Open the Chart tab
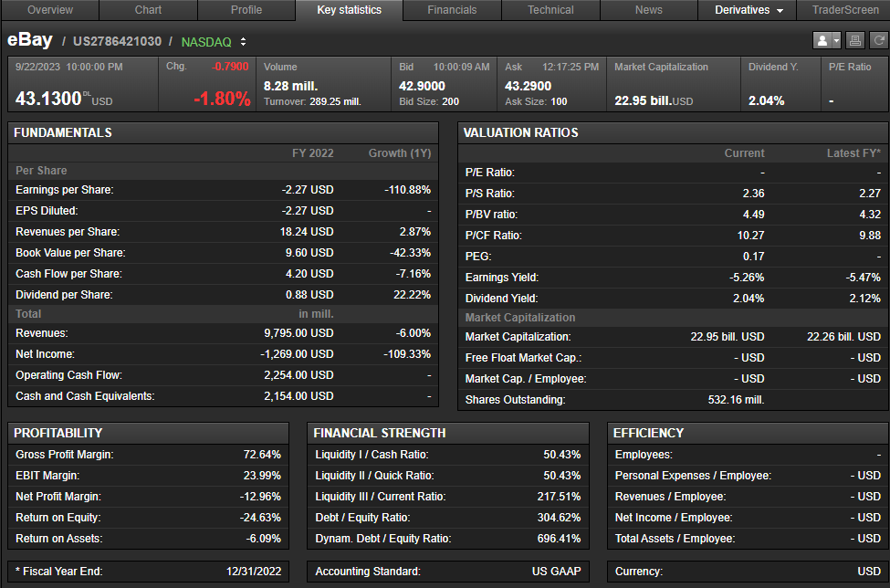The height and width of the screenshot is (588, 890). pyautogui.click(x=148, y=10)
